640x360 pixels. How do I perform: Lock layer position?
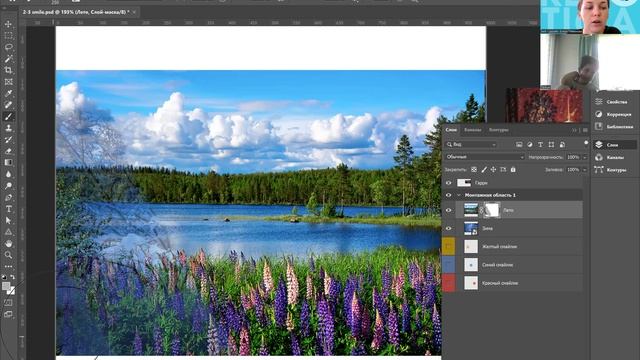(x=493, y=169)
